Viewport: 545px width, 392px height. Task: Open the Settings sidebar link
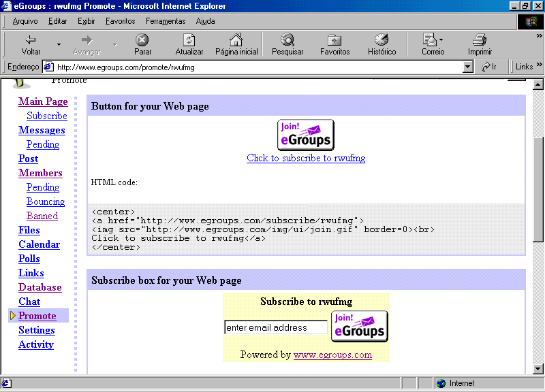click(37, 330)
